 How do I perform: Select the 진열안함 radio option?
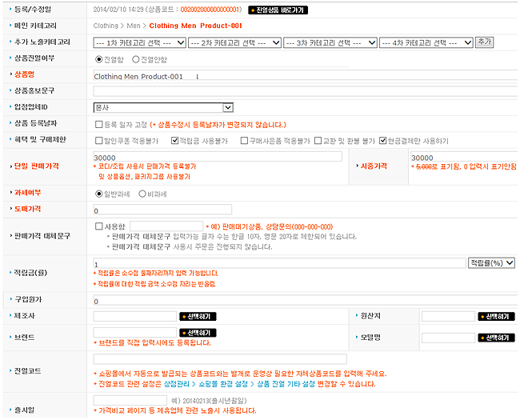click(135, 58)
